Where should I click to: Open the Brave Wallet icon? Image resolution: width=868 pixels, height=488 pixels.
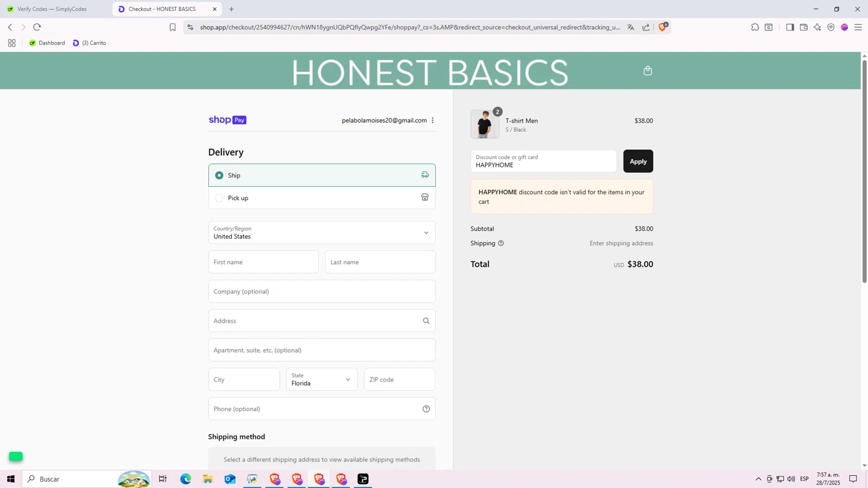coord(804,27)
